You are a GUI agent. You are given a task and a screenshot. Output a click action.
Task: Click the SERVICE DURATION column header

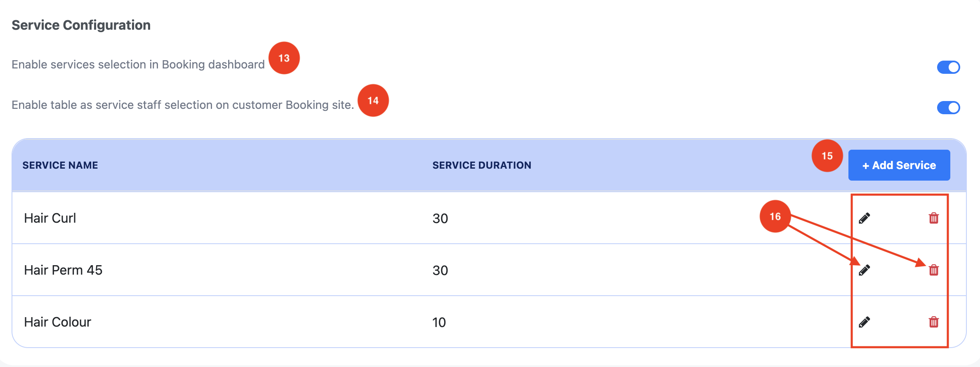(x=482, y=165)
